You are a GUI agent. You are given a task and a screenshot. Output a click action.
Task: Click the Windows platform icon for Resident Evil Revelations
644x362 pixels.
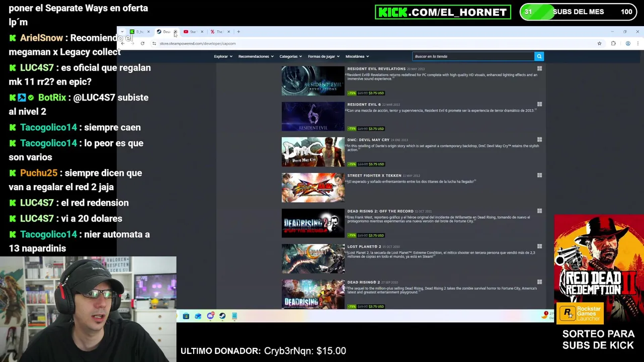click(539, 69)
